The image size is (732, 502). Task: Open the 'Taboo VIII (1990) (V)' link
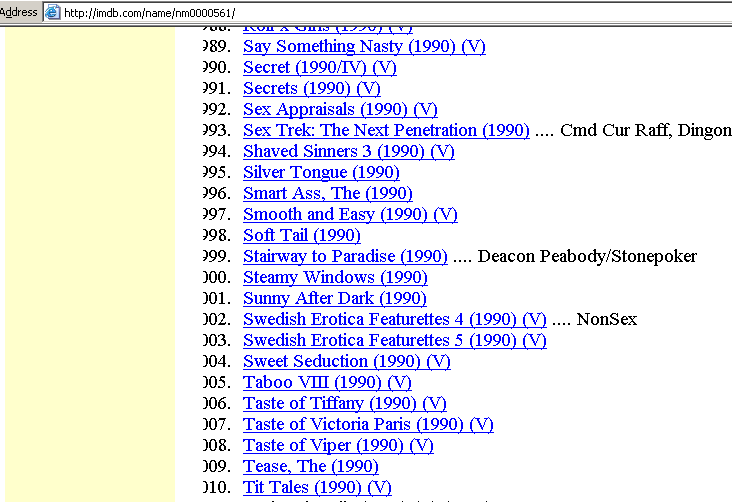point(327,383)
